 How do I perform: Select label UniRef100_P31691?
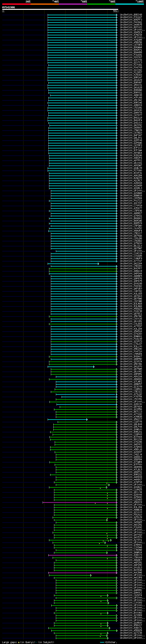(131, 55)
